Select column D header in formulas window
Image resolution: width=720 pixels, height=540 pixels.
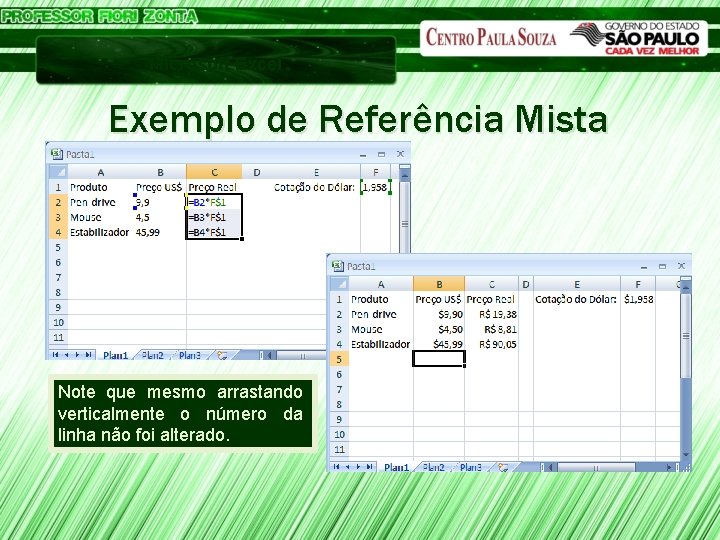[x=257, y=172]
